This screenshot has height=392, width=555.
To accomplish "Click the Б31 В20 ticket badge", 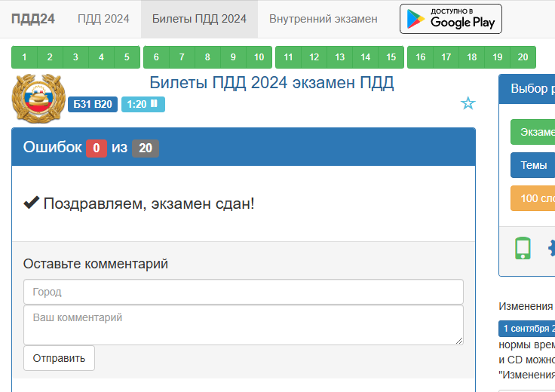I will click(x=93, y=104).
